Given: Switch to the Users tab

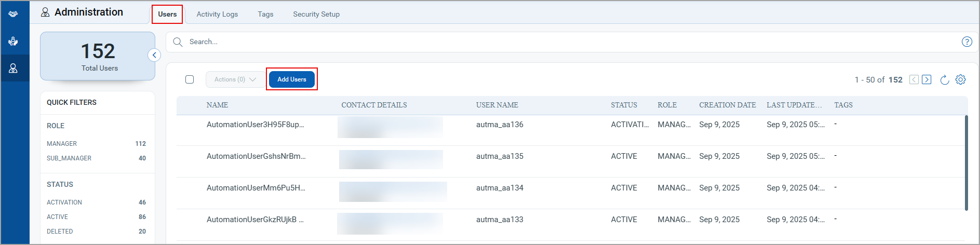Looking at the screenshot, I should 167,14.
